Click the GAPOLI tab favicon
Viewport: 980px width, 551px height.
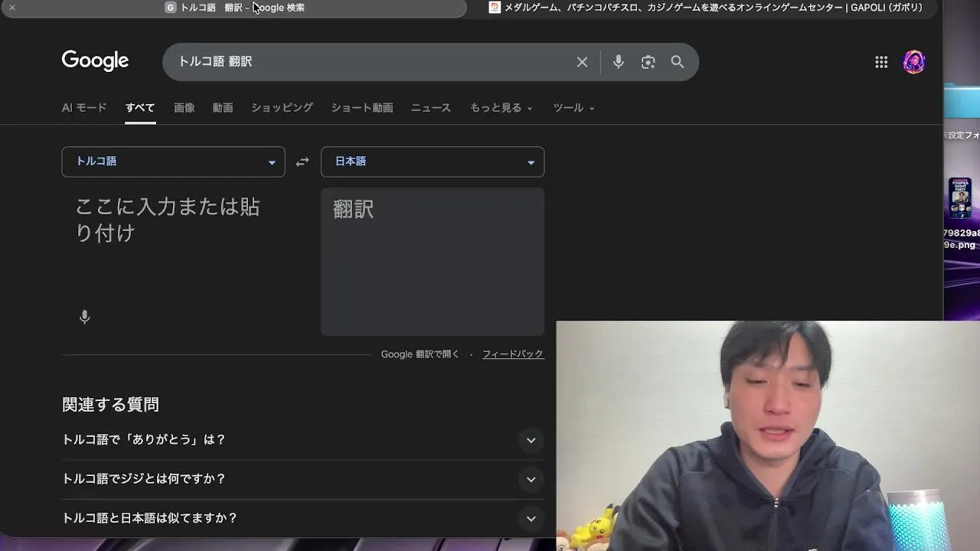click(x=495, y=7)
